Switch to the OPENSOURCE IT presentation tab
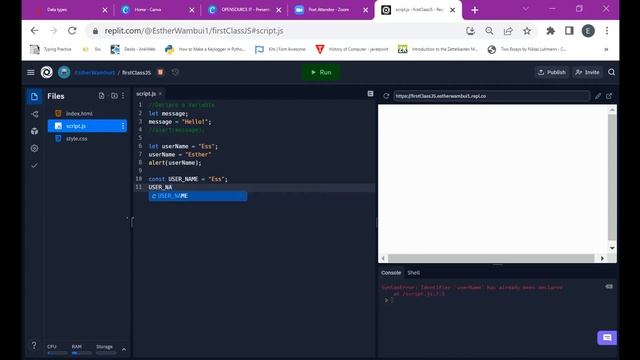This screenshot has width=640, height=360. pyautogui.click(x=245, y=10)
